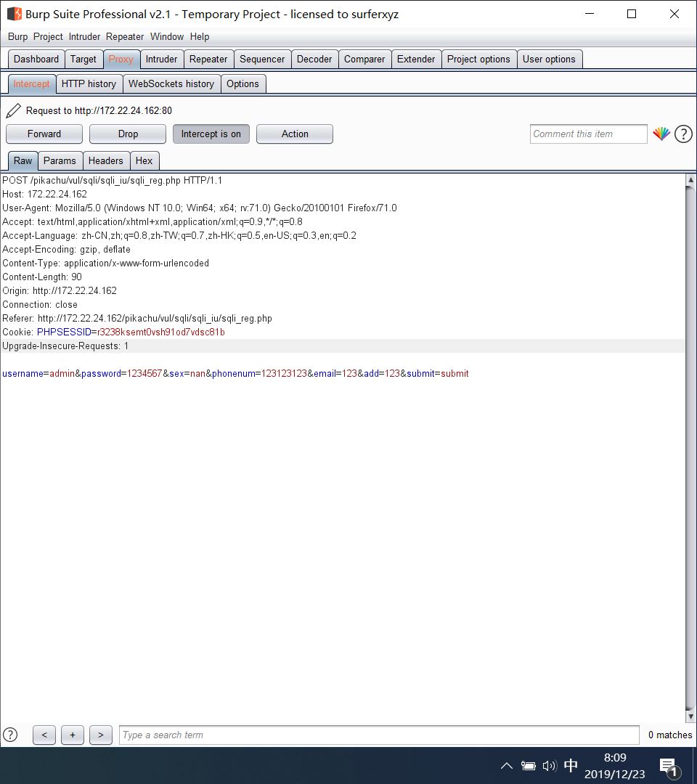Click the scrollbar down arrow
Image resolution: width=697 pixels, height=784 pixels.
tap(690, 716)
